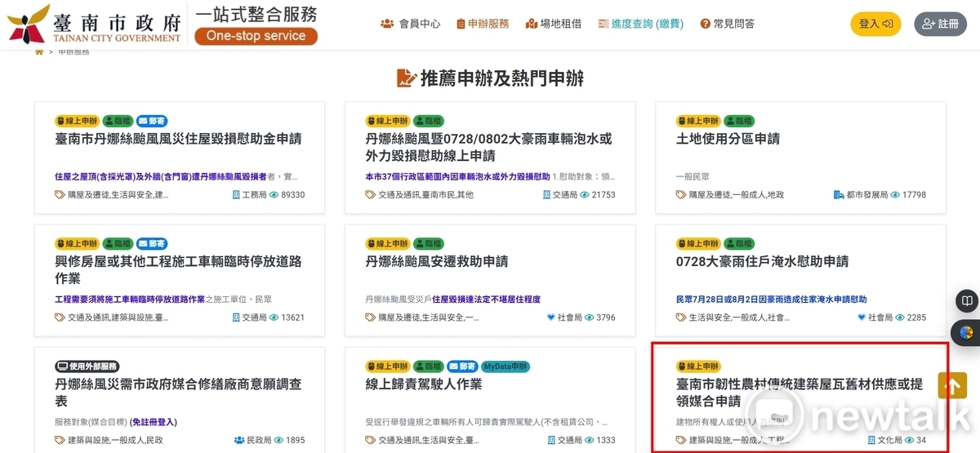
Task: Click the yellow 登入 button
Action: tap(875, 24)
